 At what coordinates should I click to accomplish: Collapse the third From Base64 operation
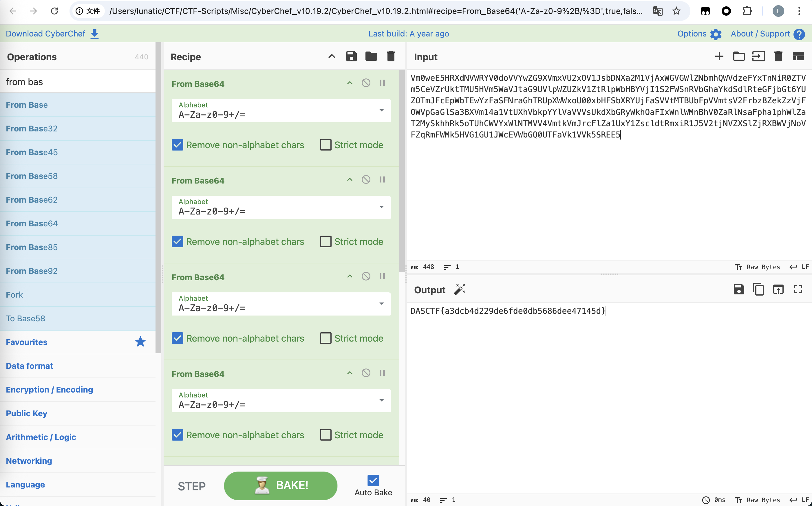click(350, 276)
